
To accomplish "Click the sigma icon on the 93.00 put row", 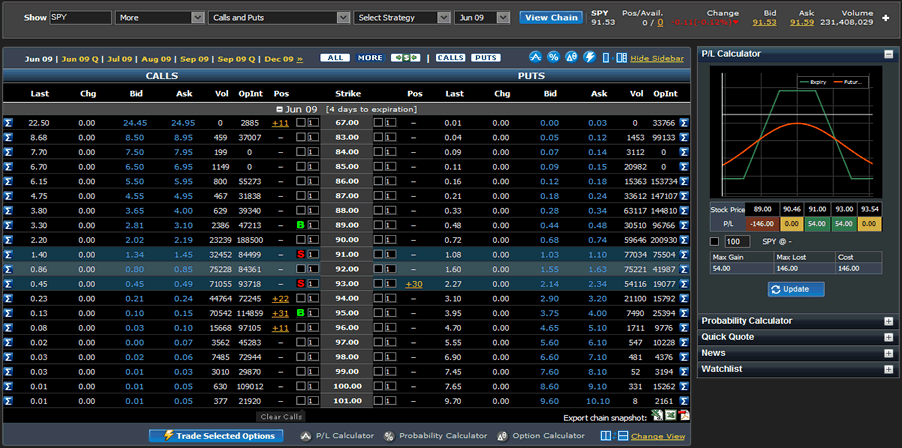I will [684, 284].
